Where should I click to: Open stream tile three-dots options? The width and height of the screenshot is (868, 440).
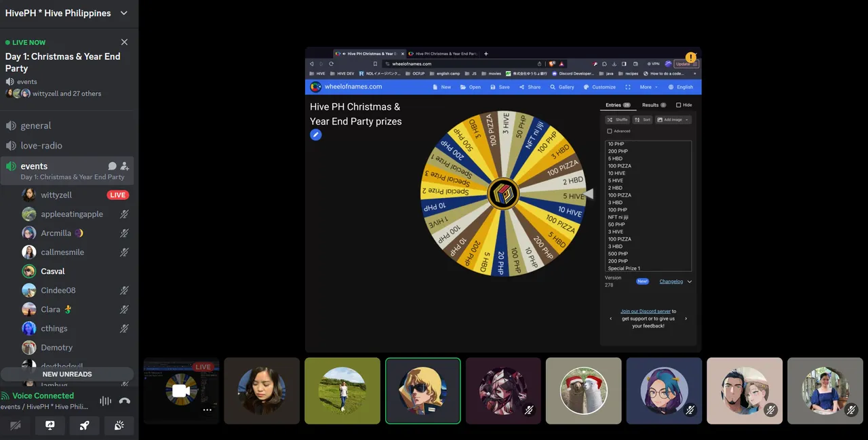208,410
